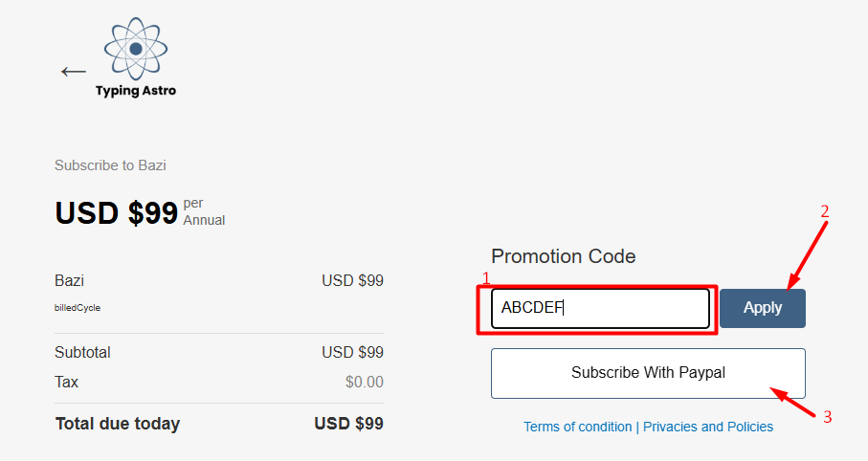The width and height of the screenshot is (868, 461).
Task: Click the Tax row label
Action: (66, 382)
